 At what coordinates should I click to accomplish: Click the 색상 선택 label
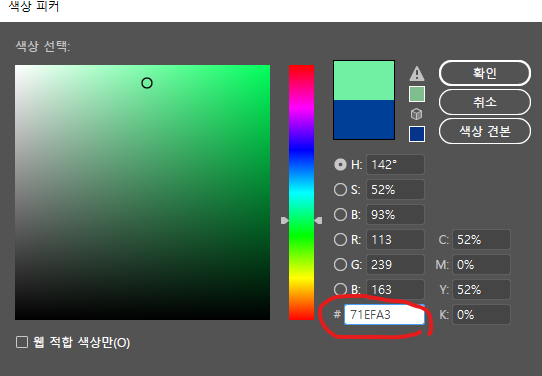[43, 46]
